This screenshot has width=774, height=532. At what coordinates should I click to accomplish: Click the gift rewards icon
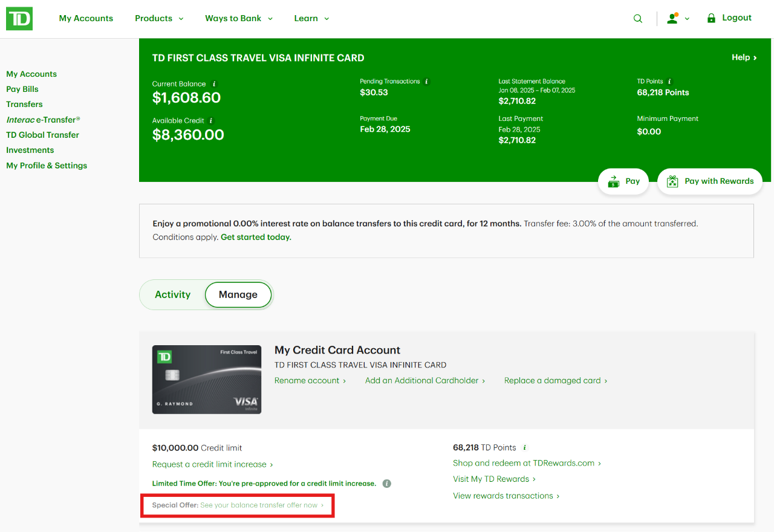(x=672, y=181)
